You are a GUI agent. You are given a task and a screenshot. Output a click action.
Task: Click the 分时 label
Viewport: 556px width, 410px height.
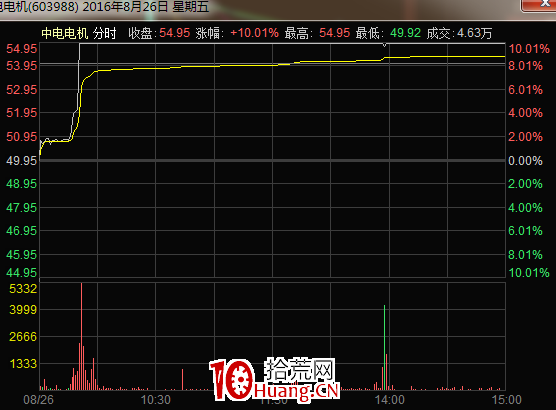point(105,33)
